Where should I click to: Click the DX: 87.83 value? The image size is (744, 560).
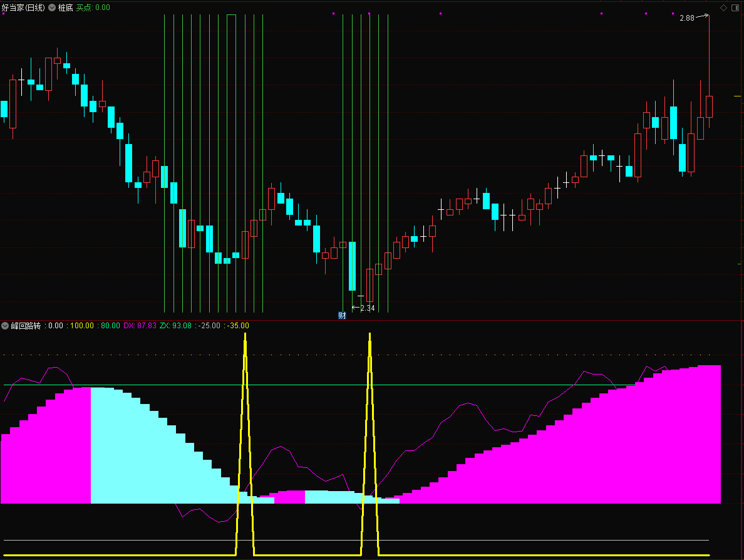140,326
